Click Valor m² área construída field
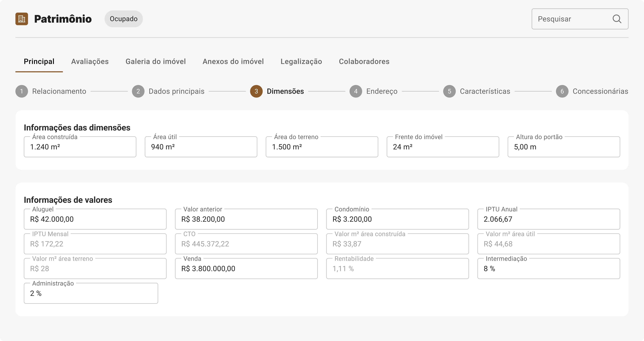This screenshot has width=644, height=341. pyautogui.click(x=398, y=244)
